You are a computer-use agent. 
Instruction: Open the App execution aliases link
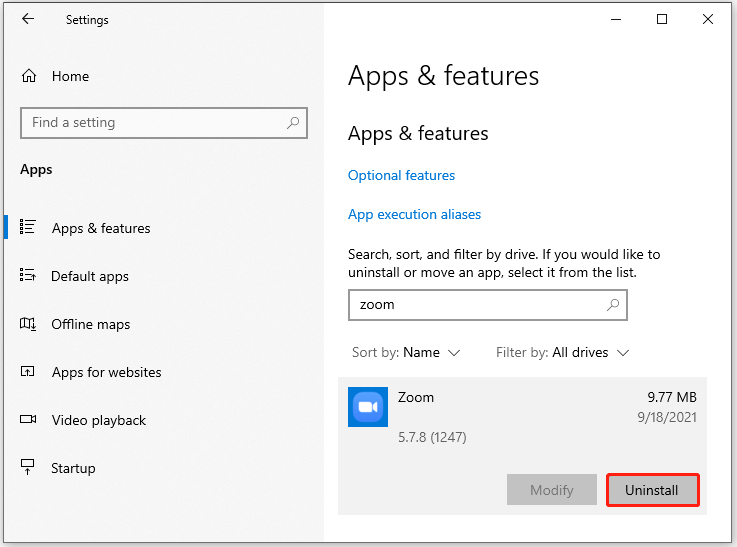414,214
